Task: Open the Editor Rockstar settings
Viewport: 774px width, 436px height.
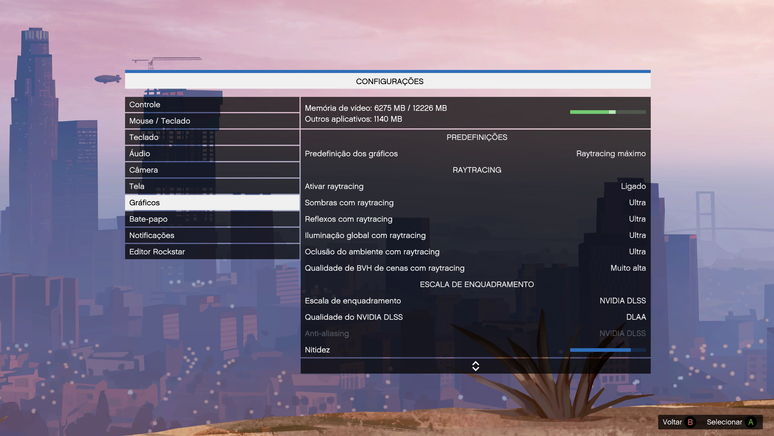Action: point(212,251)
